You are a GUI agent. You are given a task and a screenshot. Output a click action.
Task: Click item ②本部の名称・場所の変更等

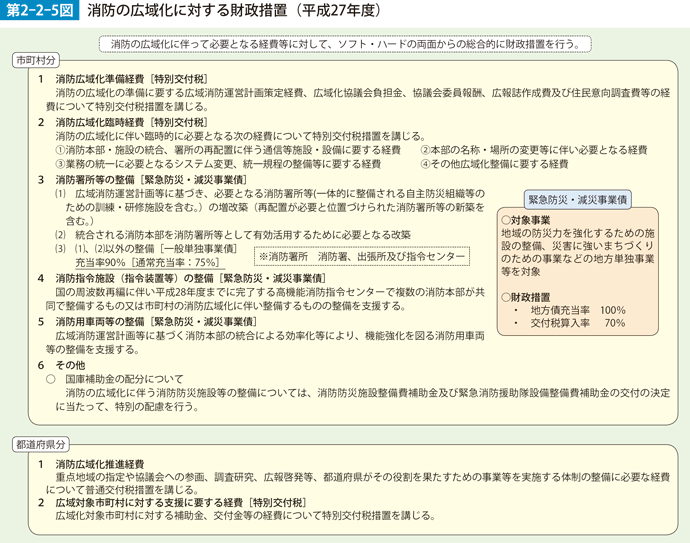point(534,150)
